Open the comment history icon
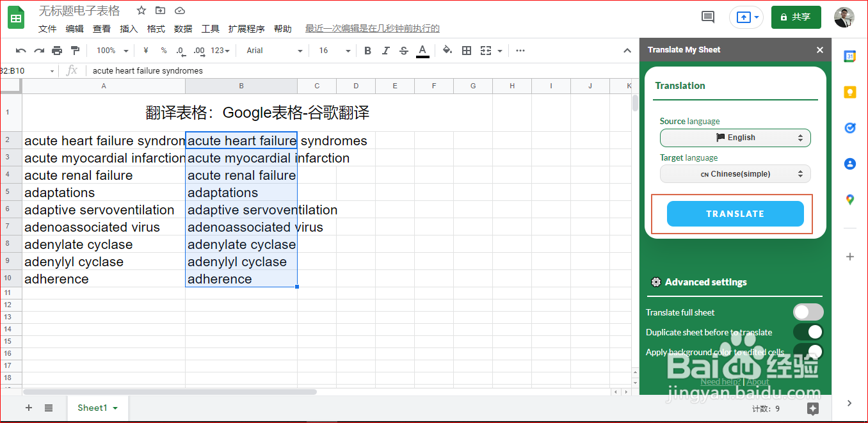This screenshot has width=868, height=423. pos(708,17)
